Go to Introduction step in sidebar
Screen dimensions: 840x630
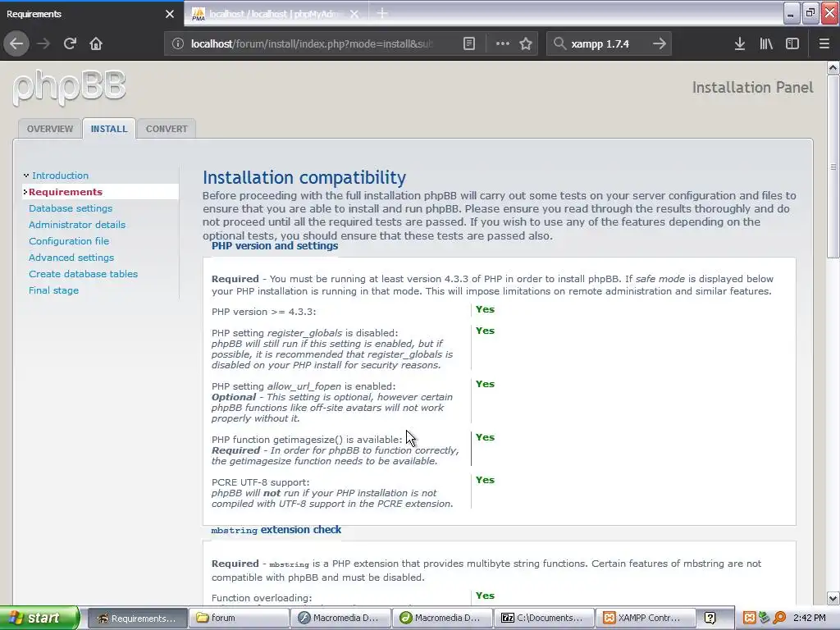[60, 176]
